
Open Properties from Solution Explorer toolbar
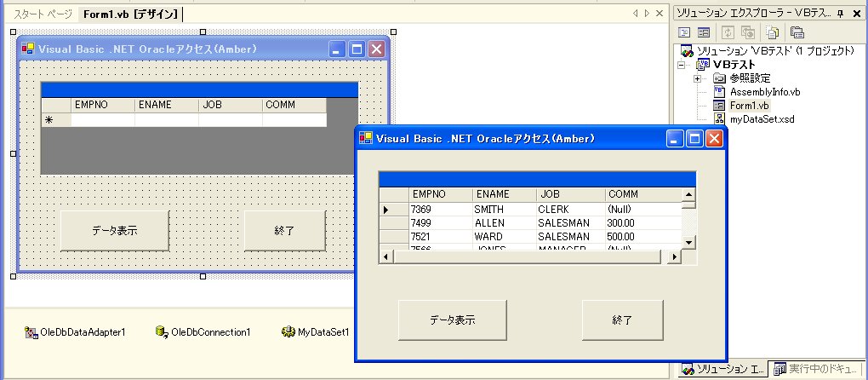click(x=797, y=32)
